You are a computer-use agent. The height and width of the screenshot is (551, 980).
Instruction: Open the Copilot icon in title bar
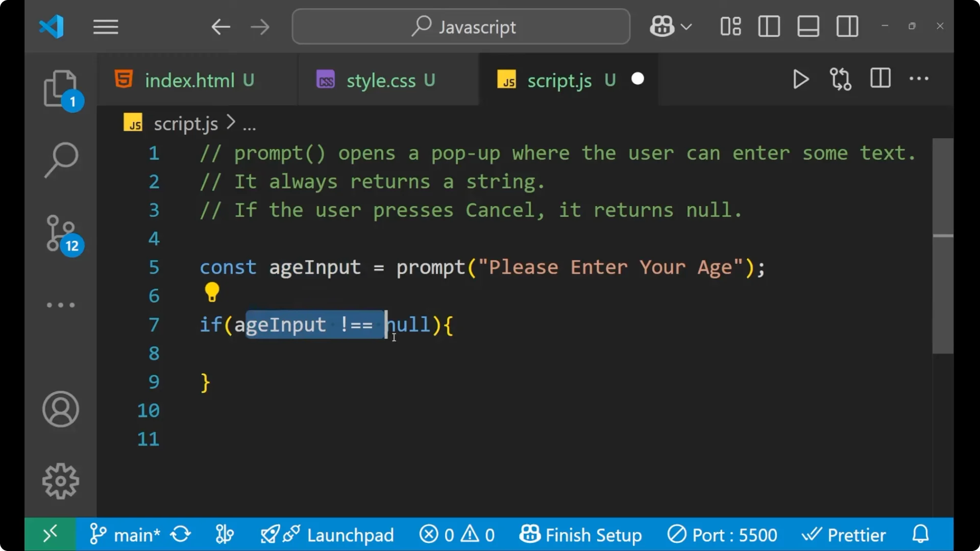coord(661,26)
